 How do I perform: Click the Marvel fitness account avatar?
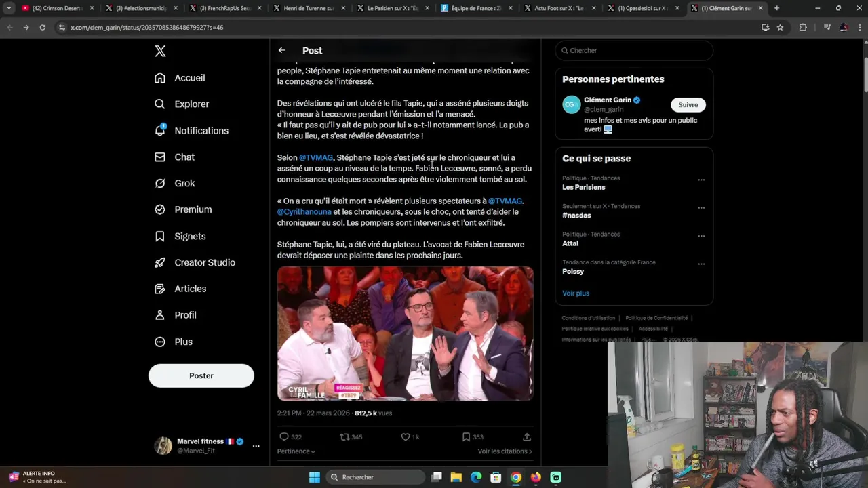[163, 445]
